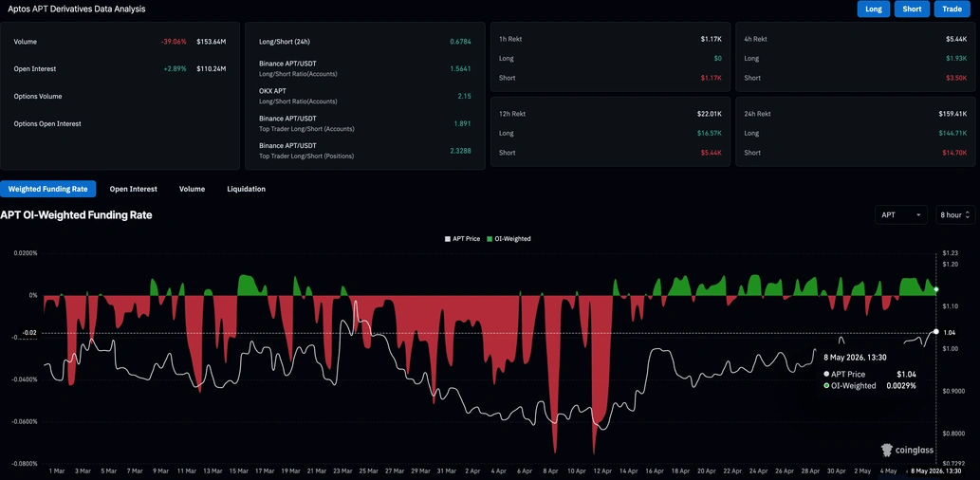980x480 pixels.
Task: Click the green OI-Weighted marker dot
Action: point(935,289)
